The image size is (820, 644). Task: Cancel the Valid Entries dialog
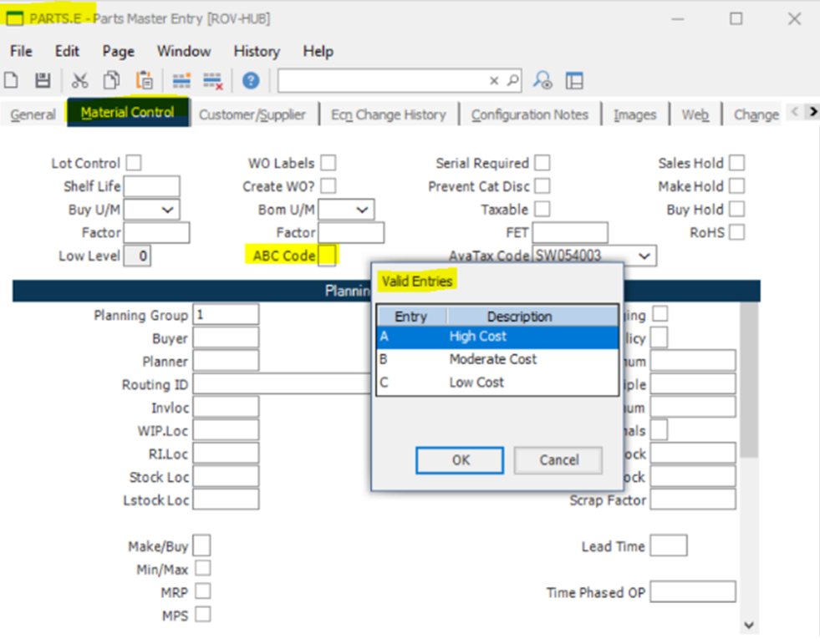tap(558, 460)
